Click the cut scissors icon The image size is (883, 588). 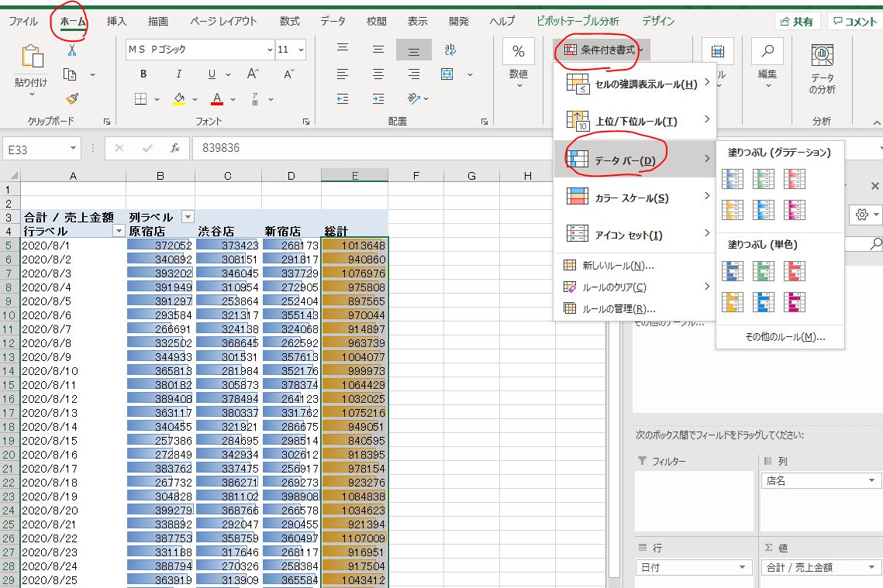coord(71,50)
